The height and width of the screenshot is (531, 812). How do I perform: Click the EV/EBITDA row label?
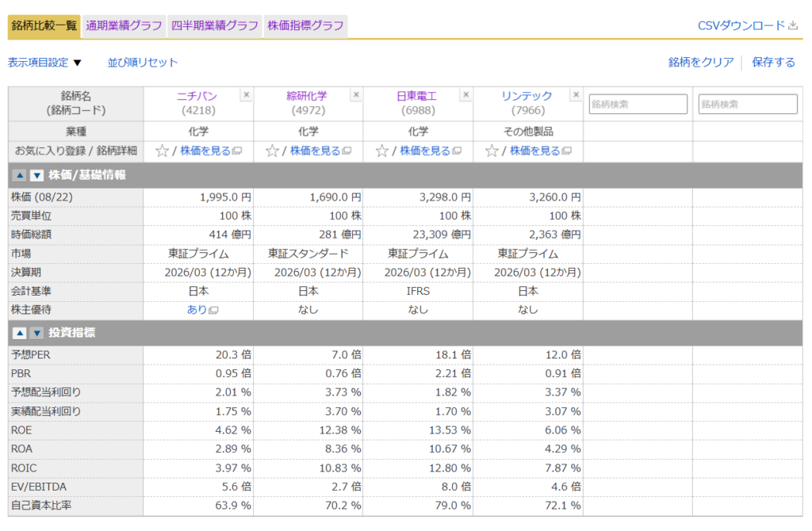pos(39,487)
